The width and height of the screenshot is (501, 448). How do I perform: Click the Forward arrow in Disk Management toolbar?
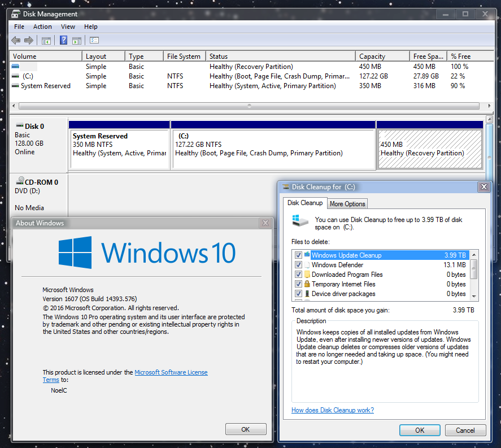[29, 40]
